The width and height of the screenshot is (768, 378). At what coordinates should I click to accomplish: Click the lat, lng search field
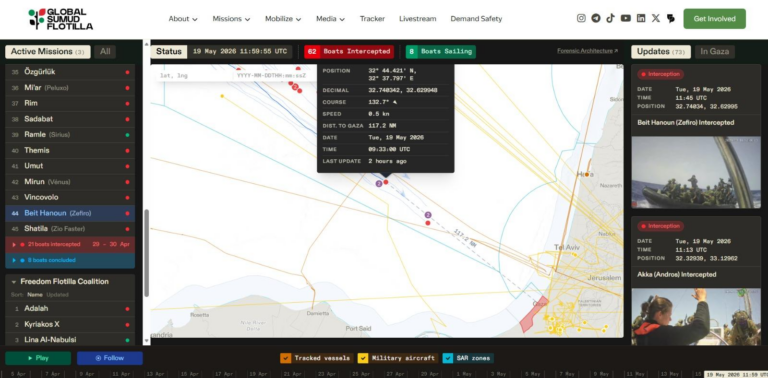193,75
